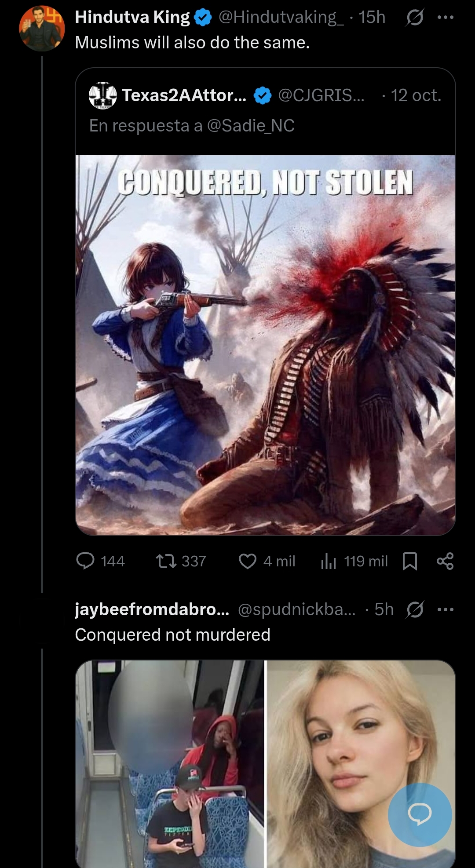This screenshot has width=475, height=868.
Task: Open the quoted Texas2AAttor... tweet header
Action: click(265, 95)
